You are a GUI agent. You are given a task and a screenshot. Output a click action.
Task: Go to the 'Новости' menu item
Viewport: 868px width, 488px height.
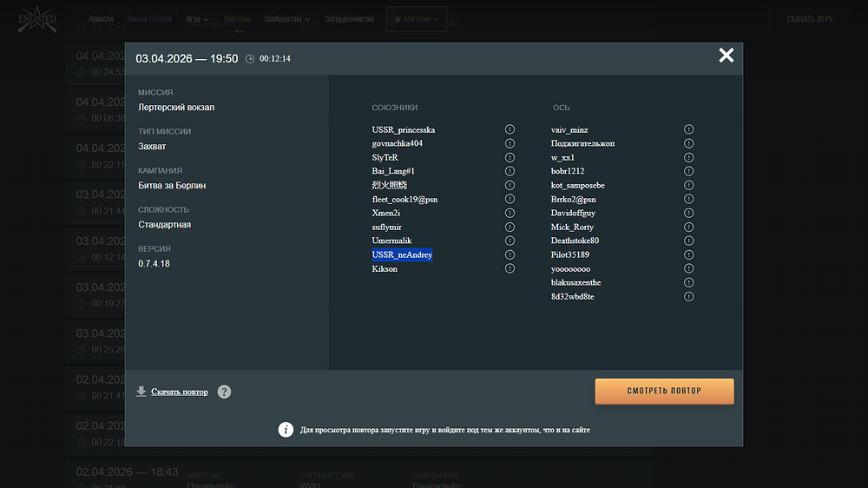coord(101,18)
